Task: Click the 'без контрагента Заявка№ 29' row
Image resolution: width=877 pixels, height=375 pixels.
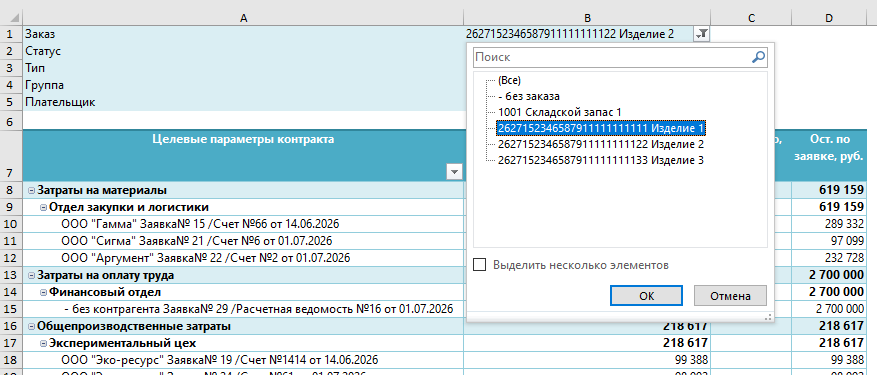Action: pyautogui.click(x=243, y=309)
